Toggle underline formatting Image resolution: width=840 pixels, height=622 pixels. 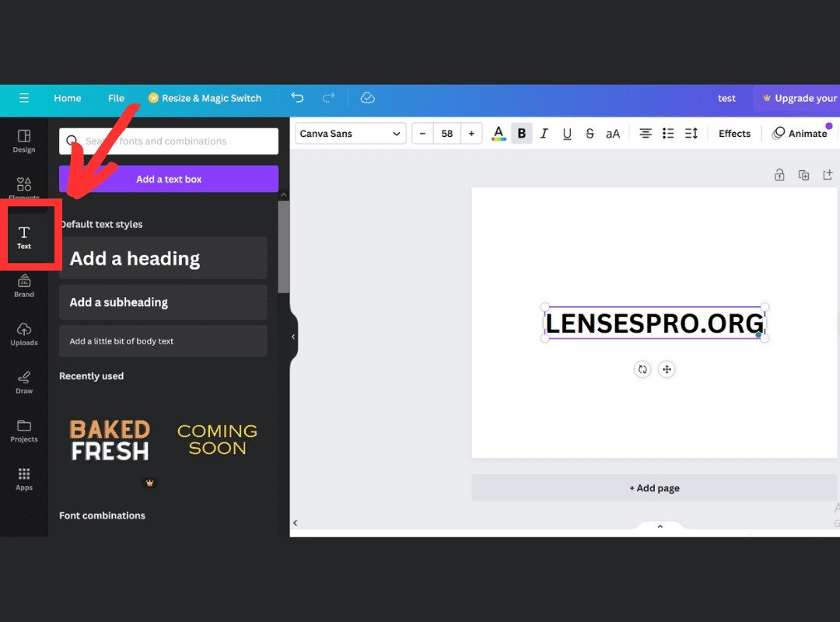click(x=567, y=134)
